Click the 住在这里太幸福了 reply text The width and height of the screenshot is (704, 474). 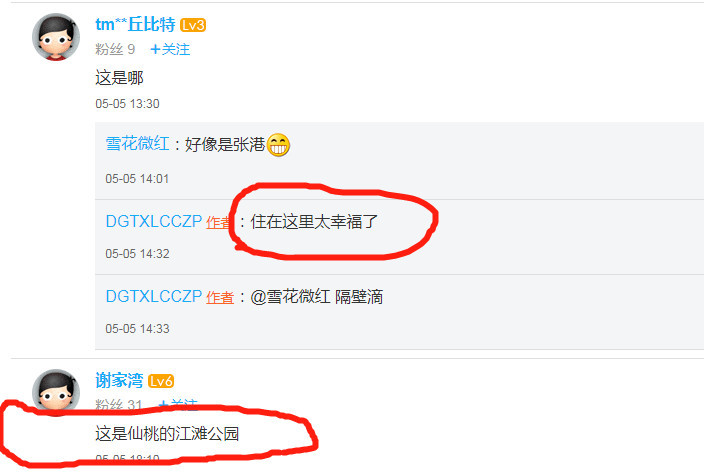pyautogui.click(x=314, y=222)
